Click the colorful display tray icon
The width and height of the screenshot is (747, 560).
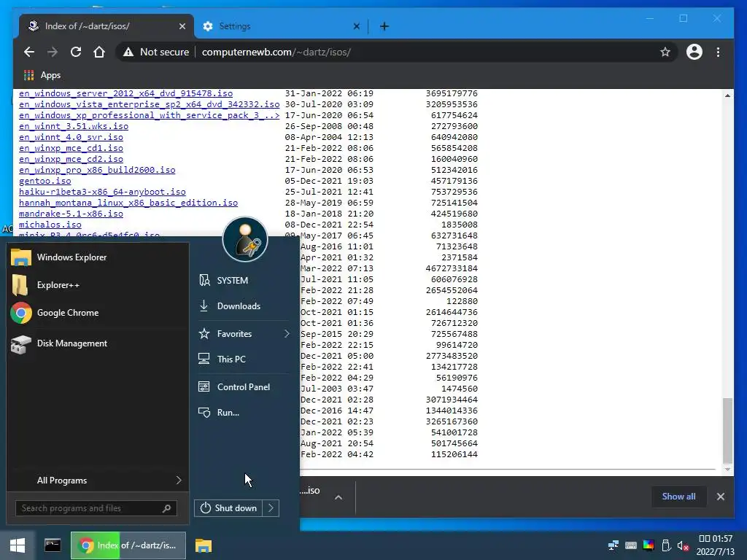649,545
